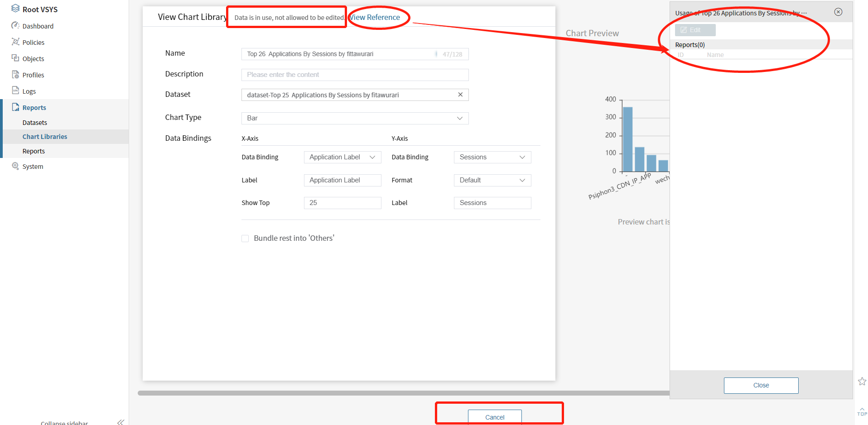Expand X-Axis Application Label data binding dropdown

click(342, 157)
